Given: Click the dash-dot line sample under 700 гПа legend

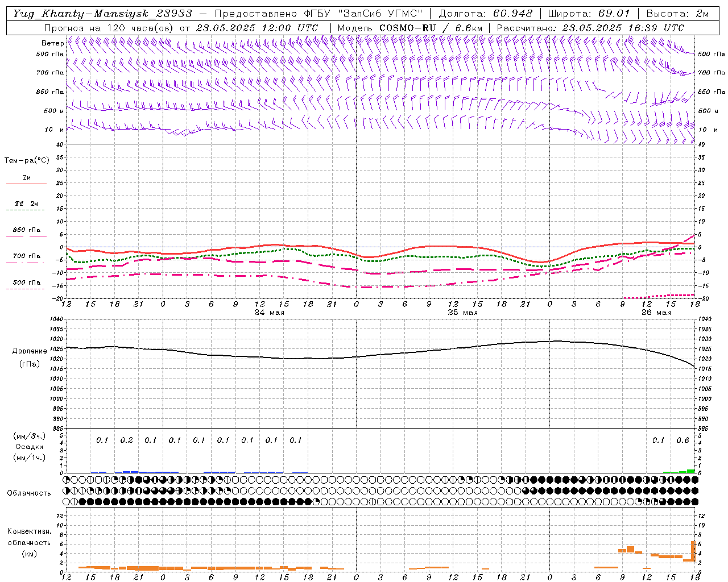Looking at the screenshot, I should [x=26, y=263].
